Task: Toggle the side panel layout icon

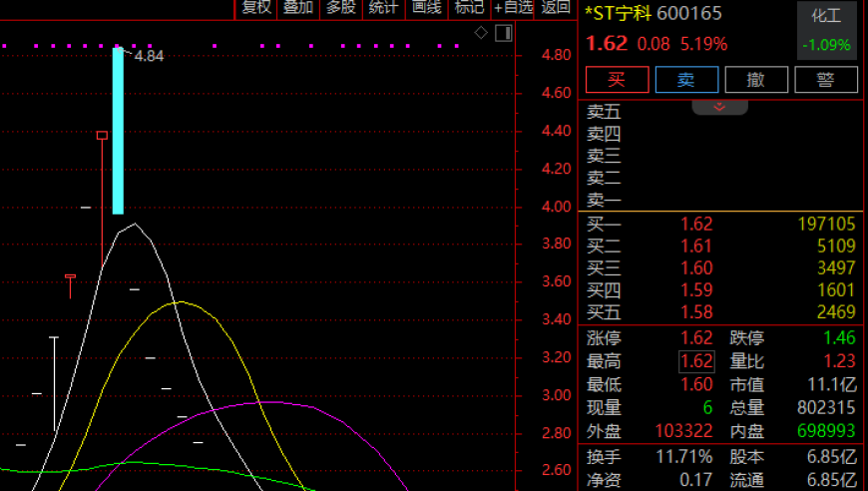Action: pyautogui.click(x=503, y=33)
